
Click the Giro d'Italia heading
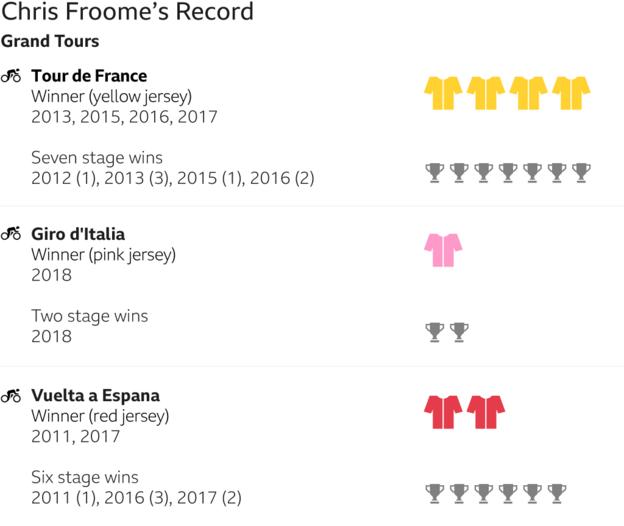point(78,234)
